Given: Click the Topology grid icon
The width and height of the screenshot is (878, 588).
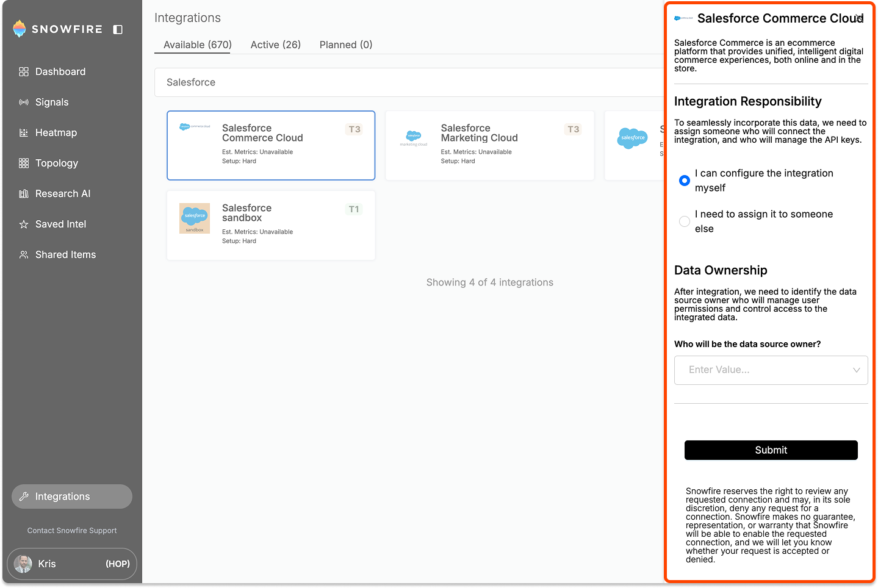Looking at the screenshot, I should coord(24,163).
